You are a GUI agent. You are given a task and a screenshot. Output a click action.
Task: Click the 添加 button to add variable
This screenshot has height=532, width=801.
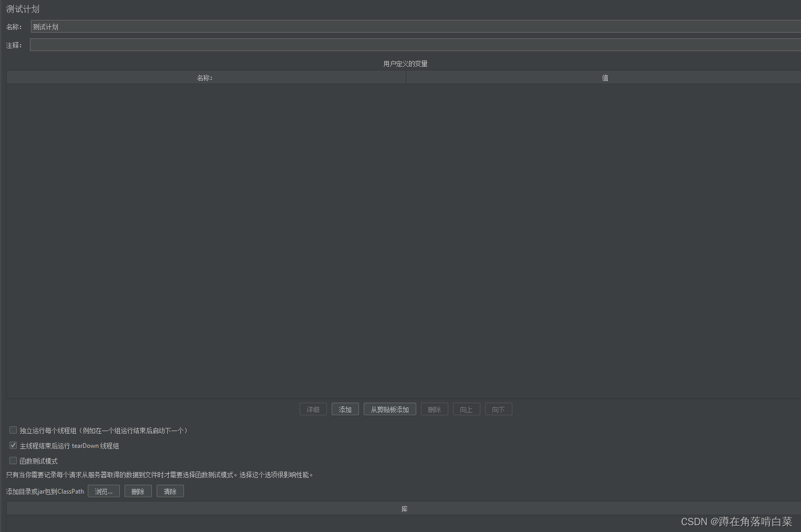click(x=345, y=410)
